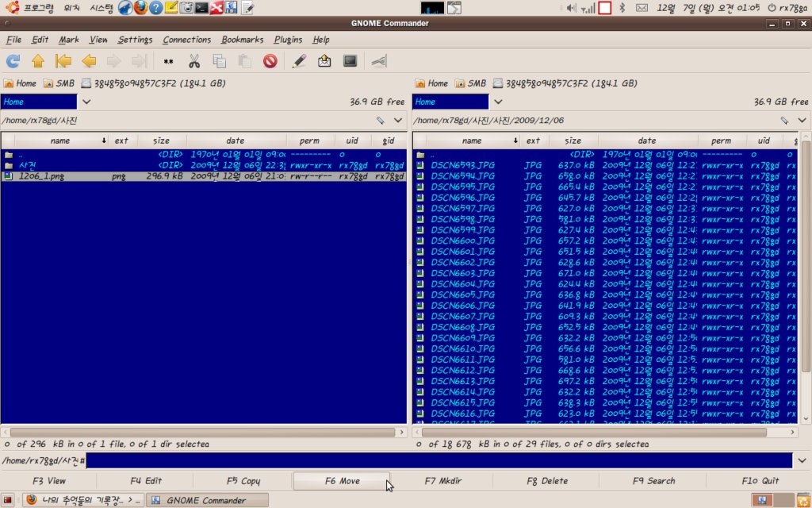This screenshot has width=812, height=508.
Task: Click the Edit pencil icon
Action: pos(299,62)
